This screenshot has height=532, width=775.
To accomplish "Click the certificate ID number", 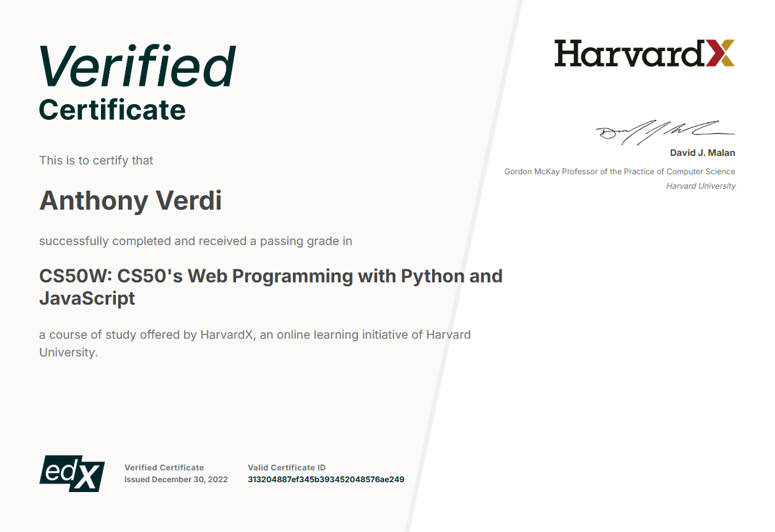I will click(x=326, y=480).
